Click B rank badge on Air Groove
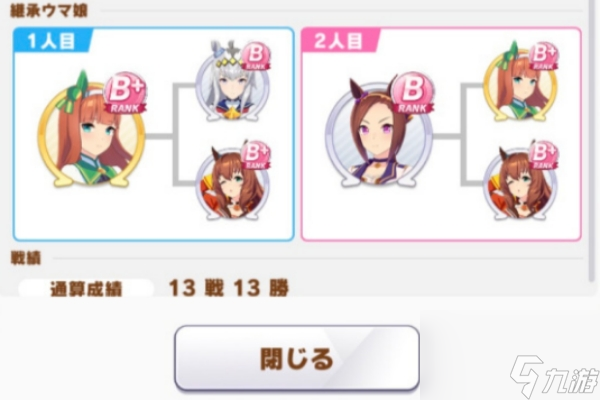The width and height of the screenshot is (600, 400). [412, 94]
